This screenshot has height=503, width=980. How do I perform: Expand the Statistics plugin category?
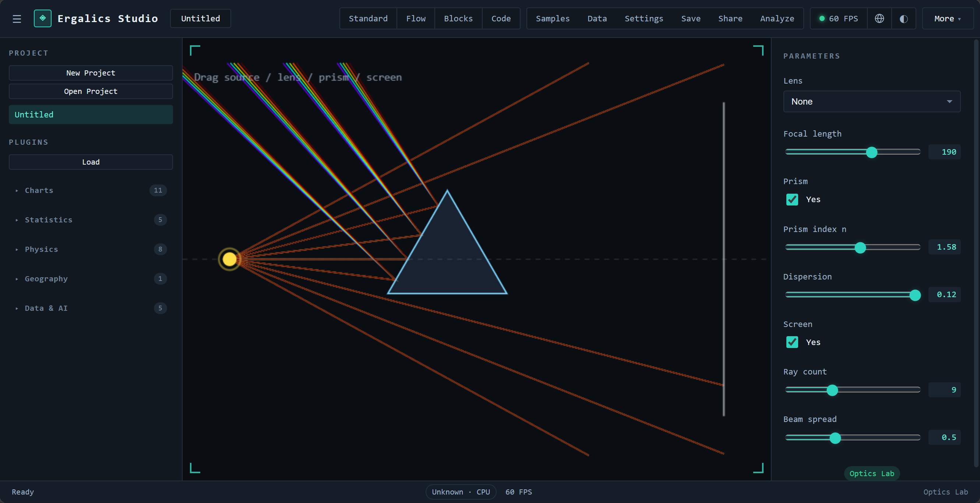click(x=91, y=219)
